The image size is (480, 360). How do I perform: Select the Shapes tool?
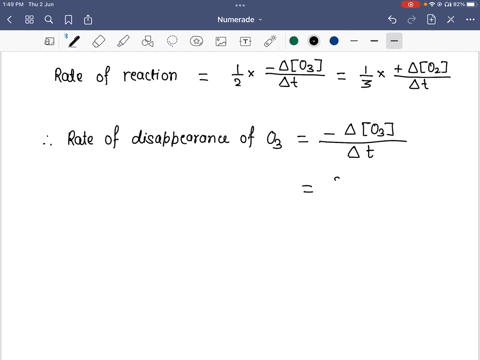[148, 41]
